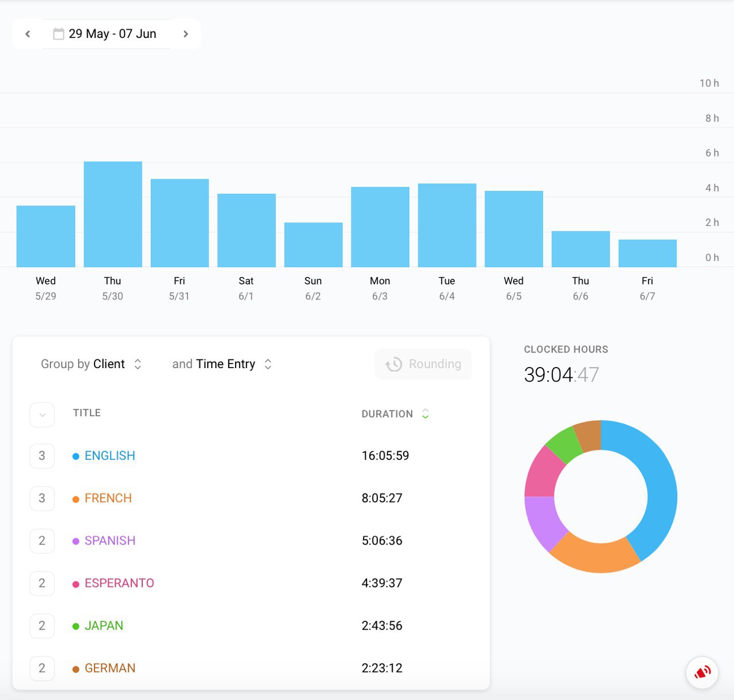Expand the SPANISH group's 2 entries
This screenshot has width=734, height=700.
click(x=42, y=541)
